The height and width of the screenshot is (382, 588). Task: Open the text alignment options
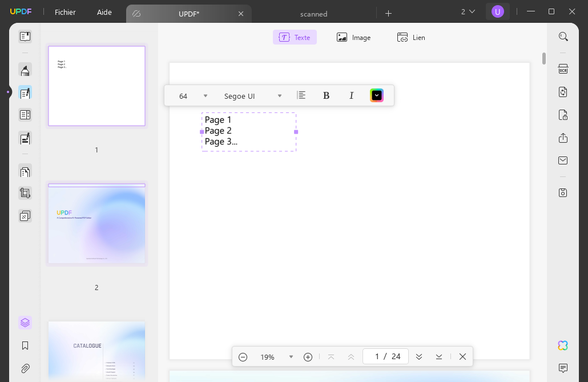[301, 96]
